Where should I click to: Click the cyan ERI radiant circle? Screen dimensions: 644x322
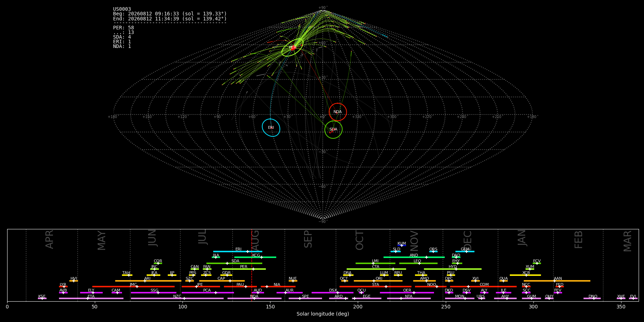tap(271, 128)
